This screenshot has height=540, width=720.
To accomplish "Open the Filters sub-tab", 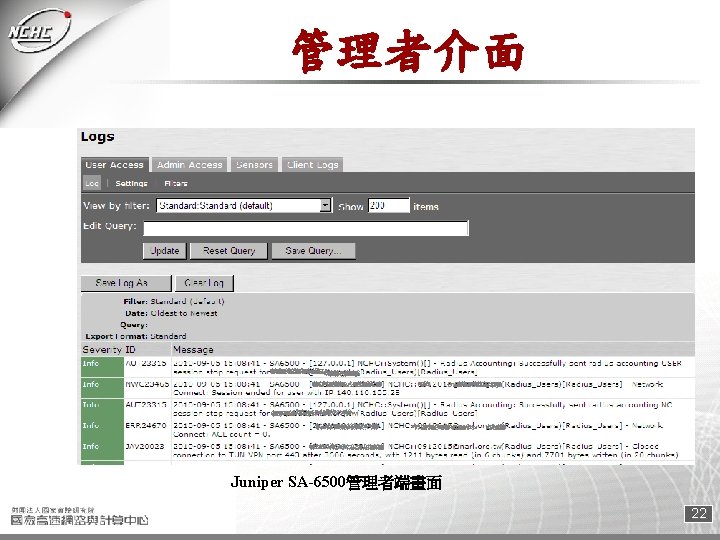I will pos(176,183).
